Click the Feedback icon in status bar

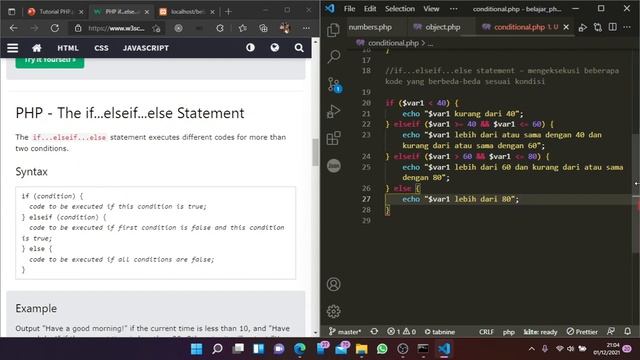(x=611, y=331)
